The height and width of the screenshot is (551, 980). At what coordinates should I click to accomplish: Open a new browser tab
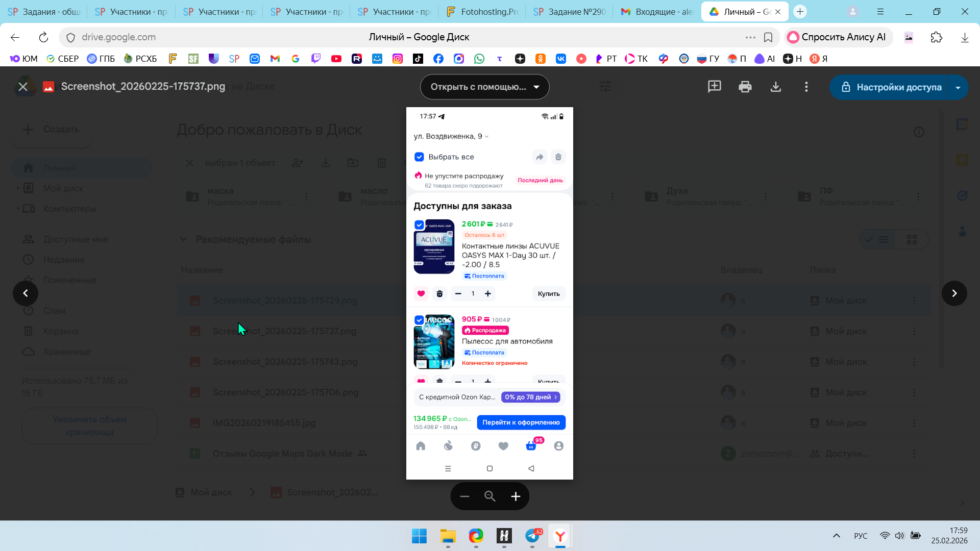point(800,12)
